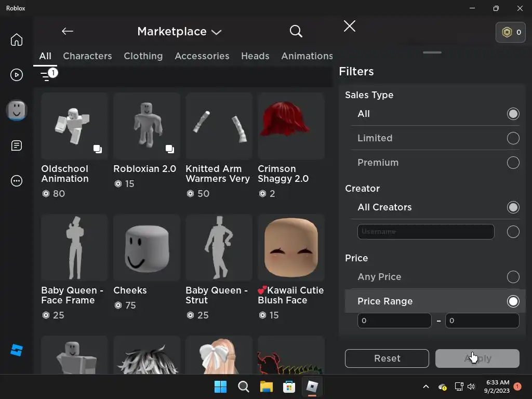Click the Roblox taskbar icon
Image resolution: width=532 pixels, height=399 pixels.
pos(312,387)
